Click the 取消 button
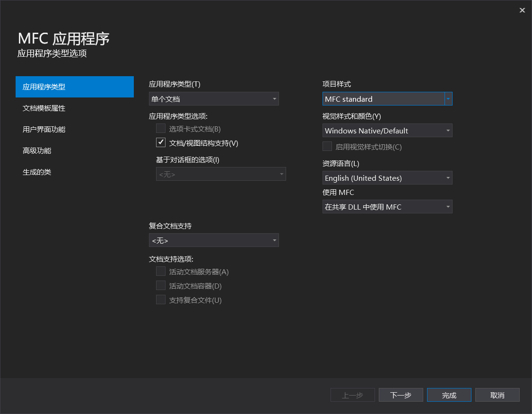 coord(497,395)
